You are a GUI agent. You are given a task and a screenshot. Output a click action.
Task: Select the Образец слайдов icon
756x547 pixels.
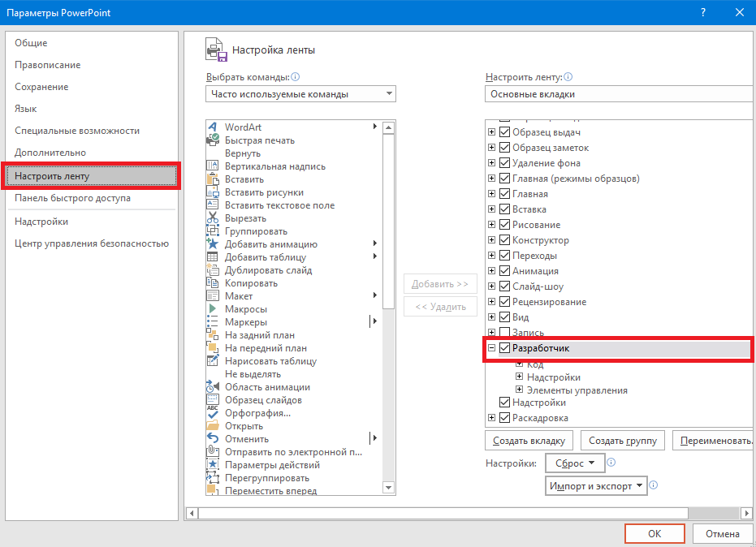point(213,400)
